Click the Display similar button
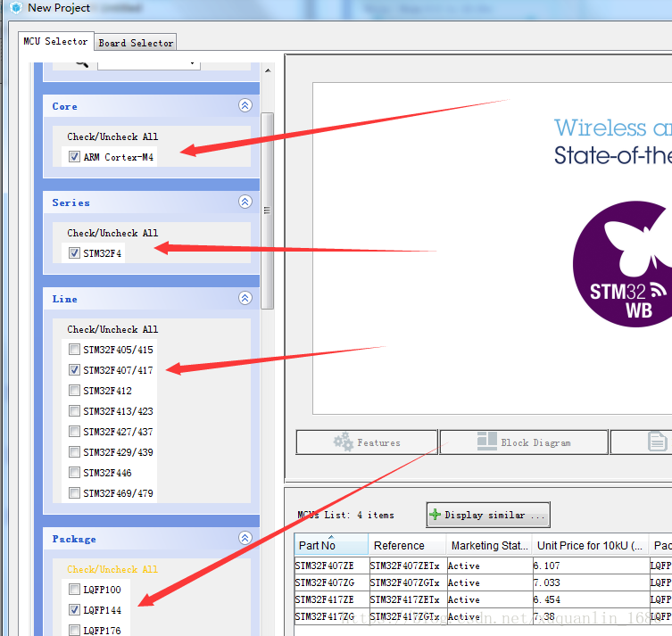672x636 pixels. [x=488, y=515]
